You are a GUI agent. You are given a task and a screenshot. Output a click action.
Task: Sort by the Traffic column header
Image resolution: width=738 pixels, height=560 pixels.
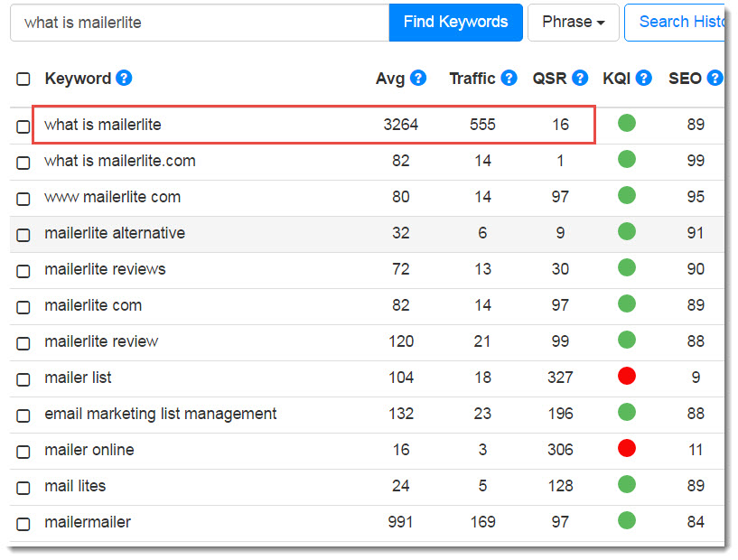(472, 78)
